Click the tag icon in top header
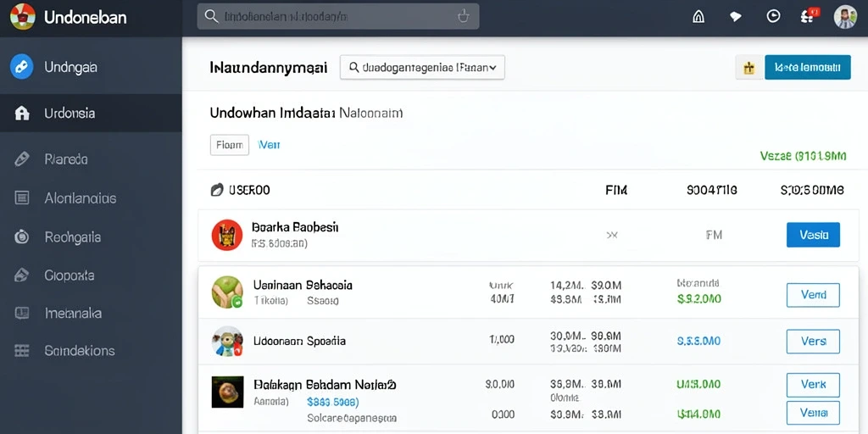 736,17
